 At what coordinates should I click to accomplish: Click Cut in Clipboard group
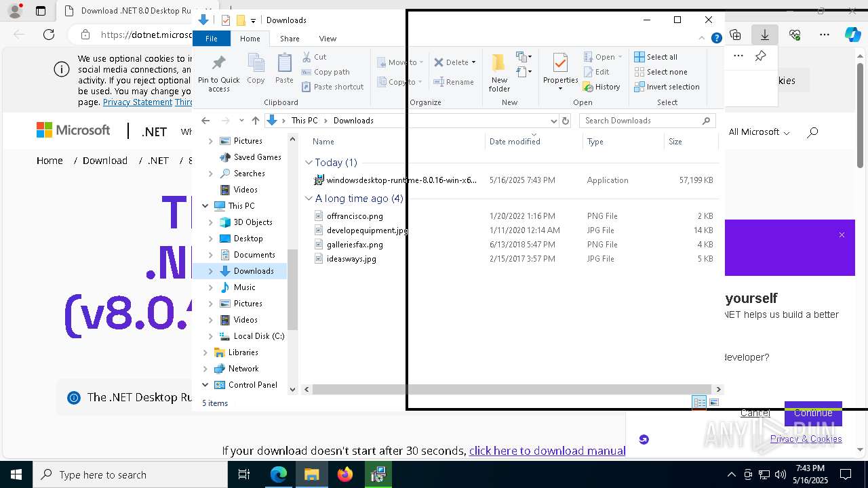pyautogui.click(x=314, y=57)
